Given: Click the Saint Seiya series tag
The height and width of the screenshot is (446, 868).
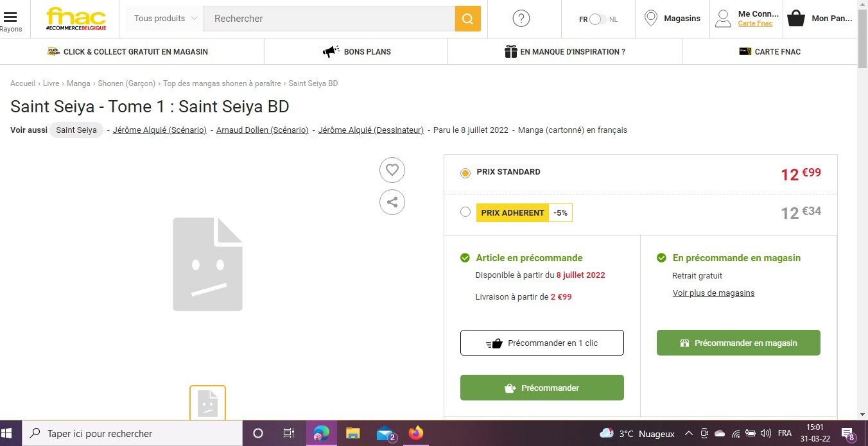Looking at the screenshot, I should [x=76, y=130].
